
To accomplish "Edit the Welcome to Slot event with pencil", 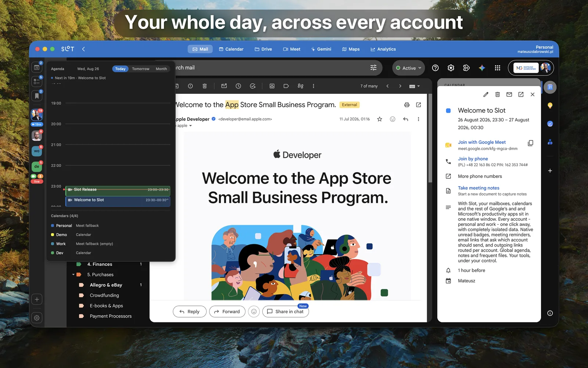I will (x=486, y=95).
